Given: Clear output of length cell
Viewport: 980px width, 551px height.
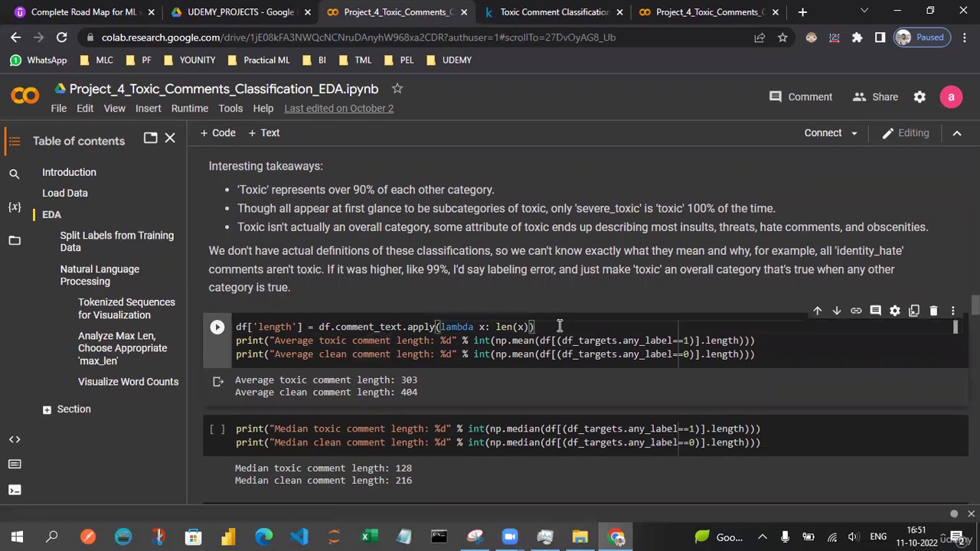Looking at the screenshot, I should click(x=217, y=381).
